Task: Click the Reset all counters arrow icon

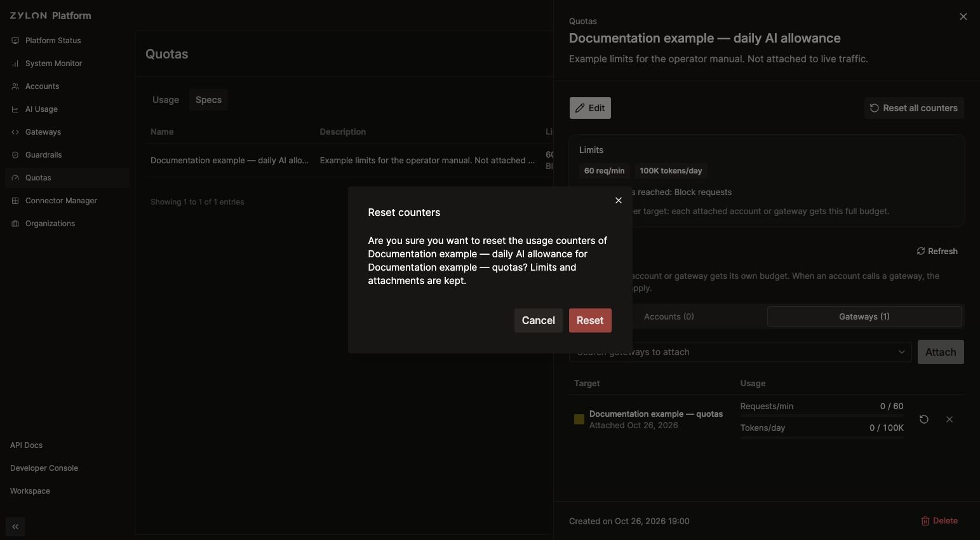Action: coord(875,108)
